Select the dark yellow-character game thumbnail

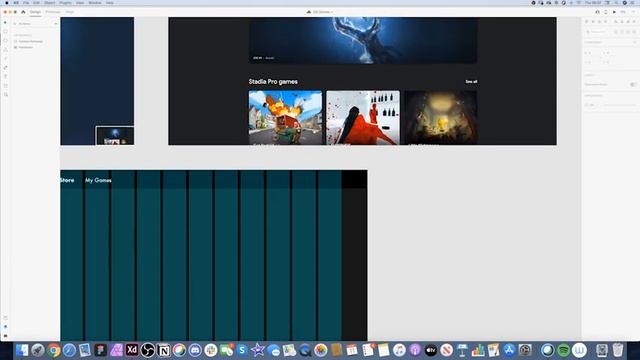click(x=440, y=118)
